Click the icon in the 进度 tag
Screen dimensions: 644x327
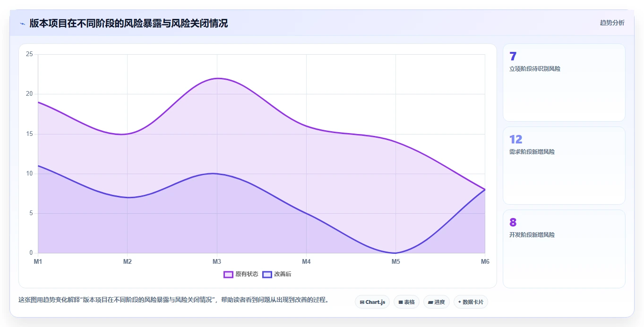coord(430,302)
